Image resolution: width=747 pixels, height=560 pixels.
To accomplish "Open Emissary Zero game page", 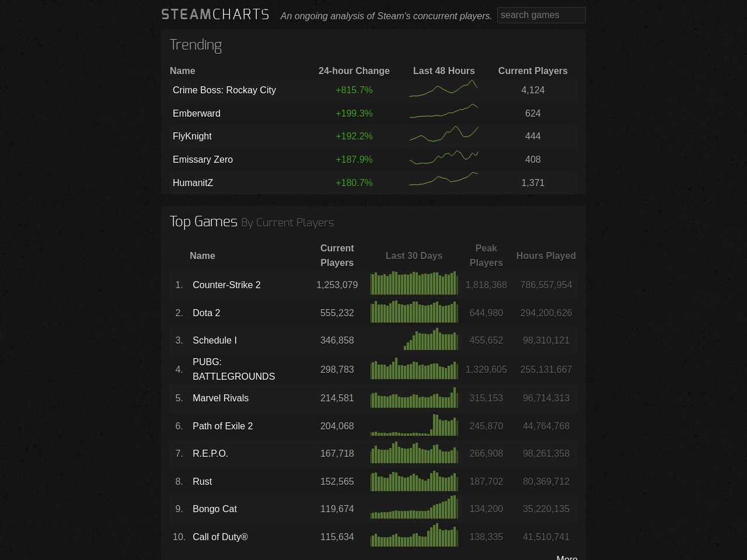I will [x=203, y=159].
